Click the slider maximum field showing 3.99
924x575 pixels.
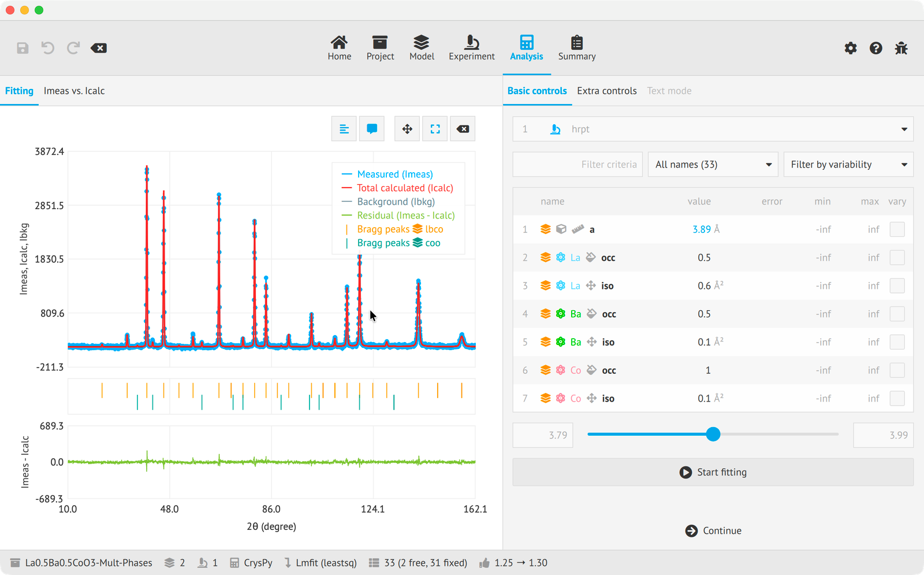884,435
